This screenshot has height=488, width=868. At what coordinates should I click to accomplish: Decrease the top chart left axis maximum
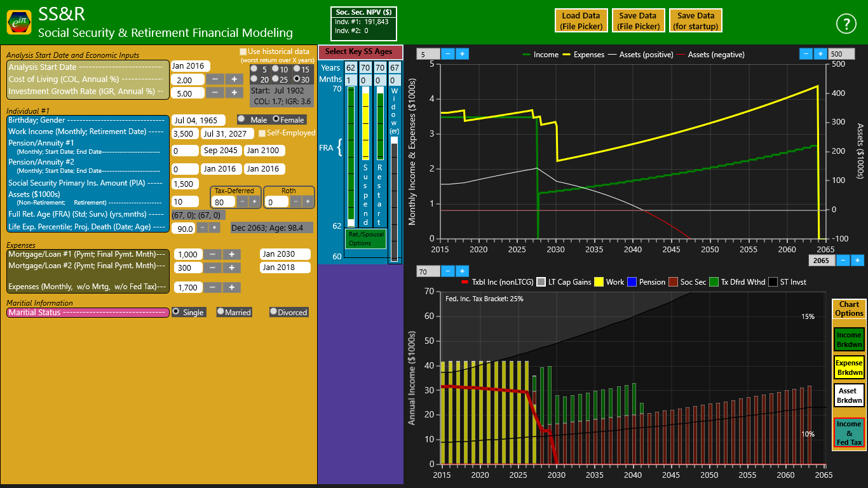[448, 54]
